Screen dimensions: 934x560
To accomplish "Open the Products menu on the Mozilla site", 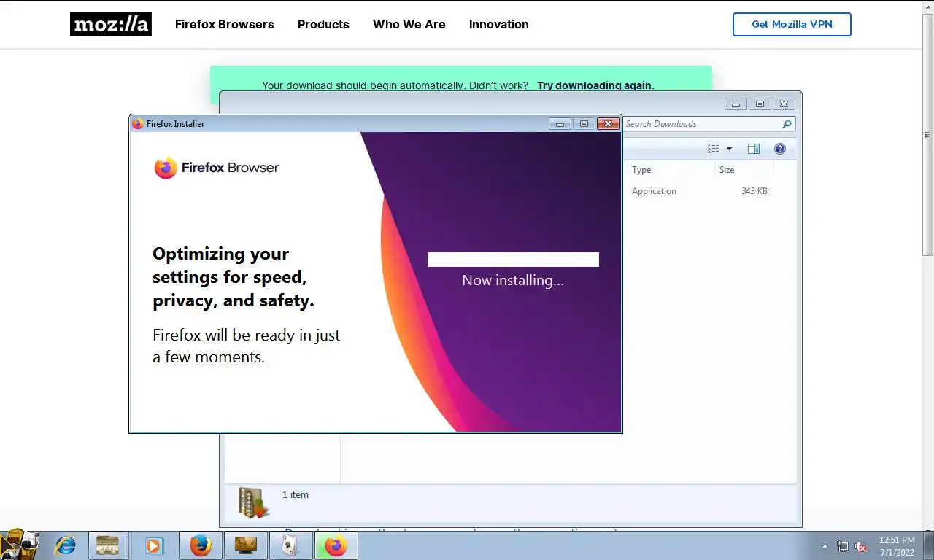I will click(x=323, y=24).
